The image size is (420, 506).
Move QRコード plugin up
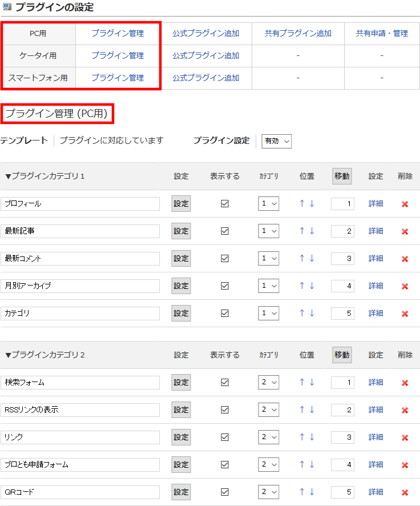[302, 492]
